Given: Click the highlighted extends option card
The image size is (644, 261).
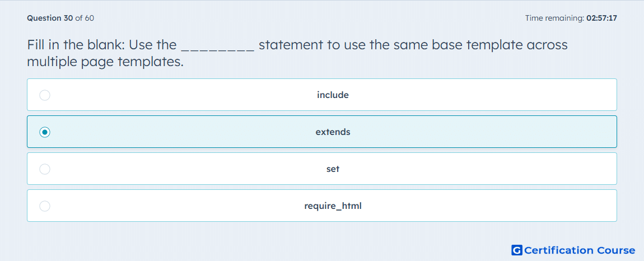Looking at the screenshot, I should [322, 132].
